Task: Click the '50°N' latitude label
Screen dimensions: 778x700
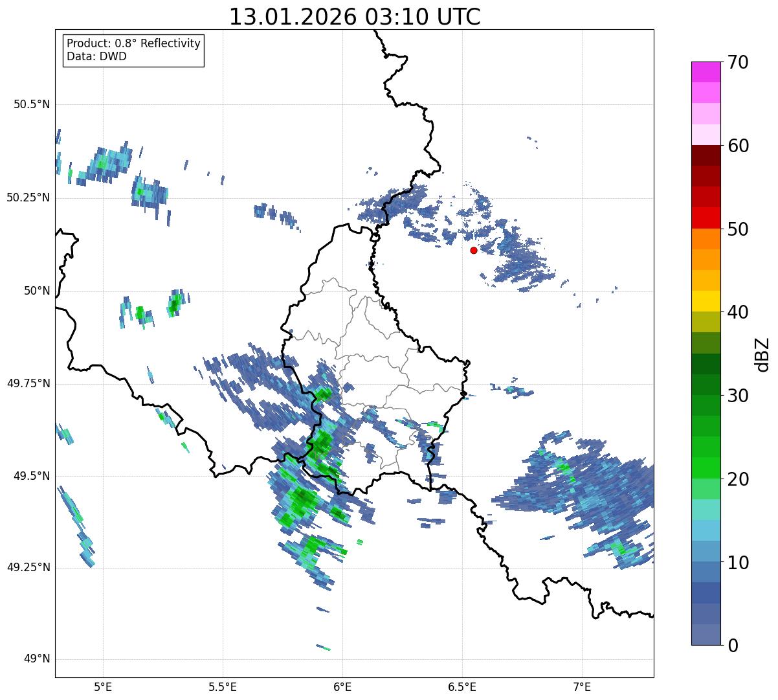Action: click(x=37, y=291)
